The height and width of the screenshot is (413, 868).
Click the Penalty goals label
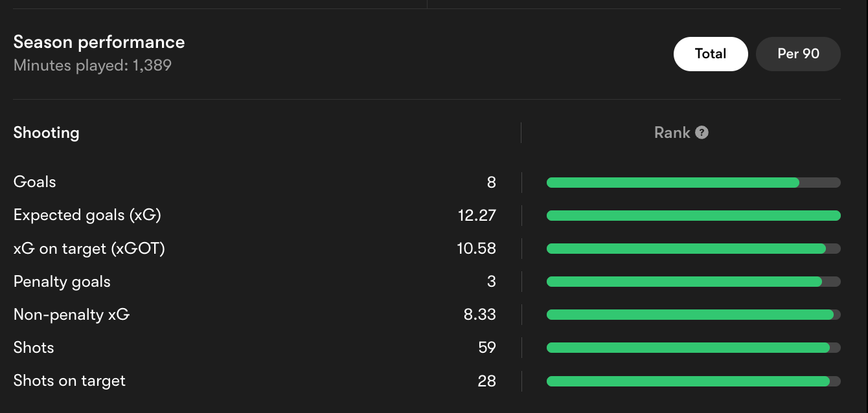[x=62, y=282]
